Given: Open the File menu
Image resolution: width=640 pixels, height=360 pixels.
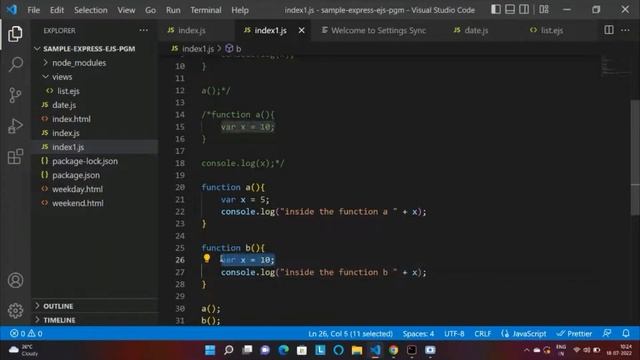Looking at the screenshot, I should pos(33,10).
